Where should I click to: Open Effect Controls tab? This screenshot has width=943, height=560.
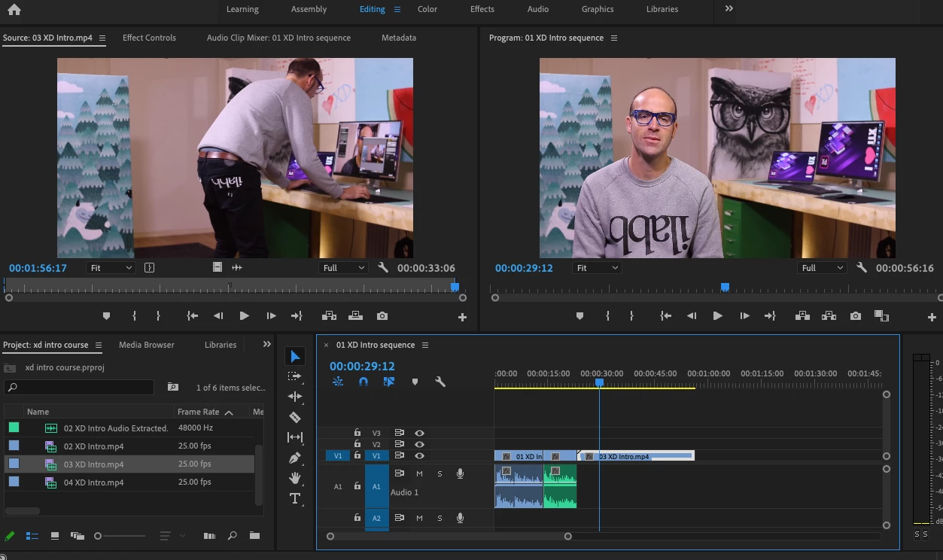coord(149,38)
